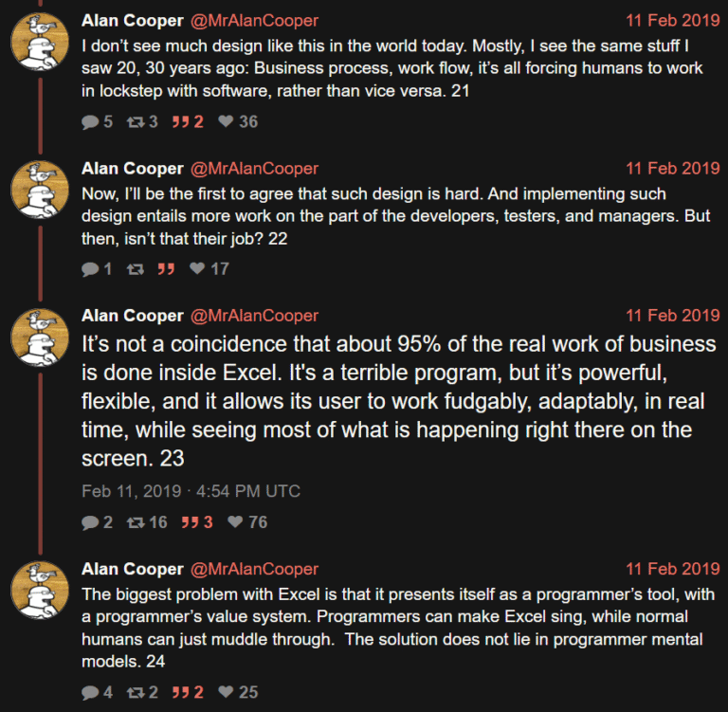Quote the highlighted Excel tweet ending 23
Image resolution: width=728 pixels, height=712 pixels.
[x=187, y=521]
